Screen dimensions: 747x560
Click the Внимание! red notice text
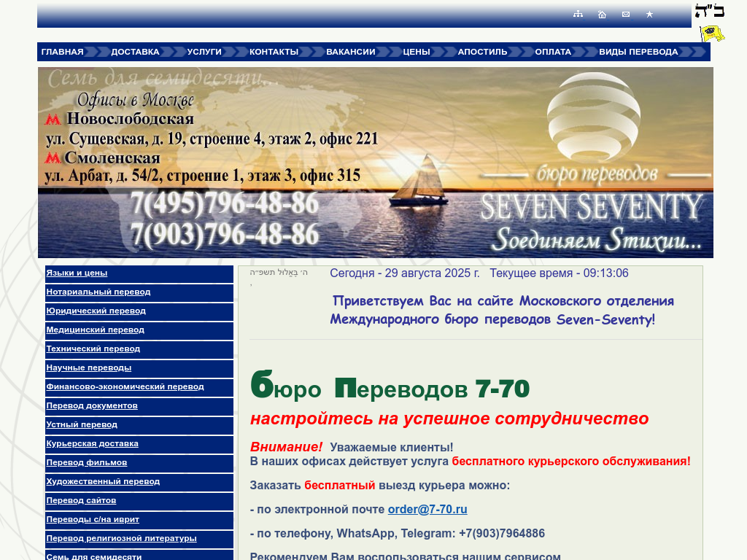point(286,447)
